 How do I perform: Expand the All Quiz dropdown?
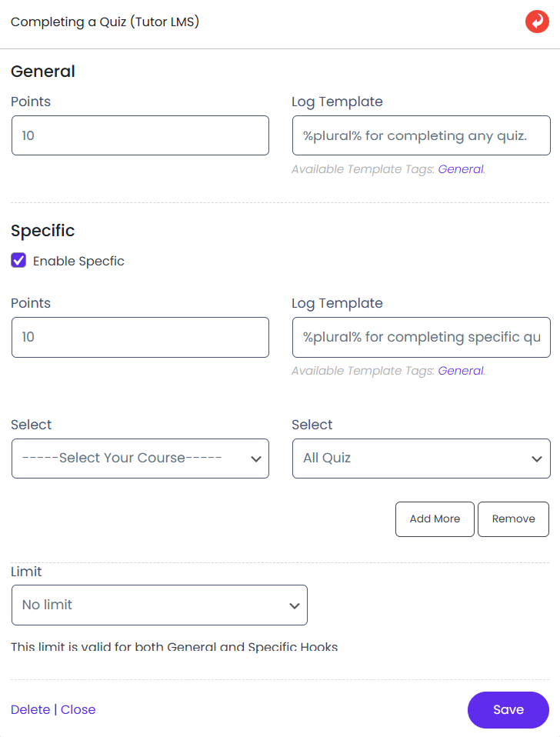(x=421, y=459)
